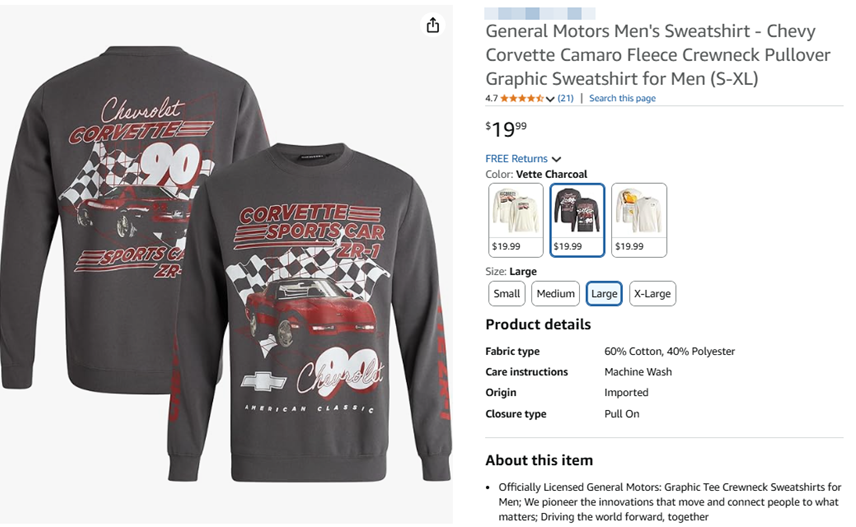Viewport: 856px width, 527px height.
Task: Click the 4.7 rating number
Action: (x=491, y=98)
